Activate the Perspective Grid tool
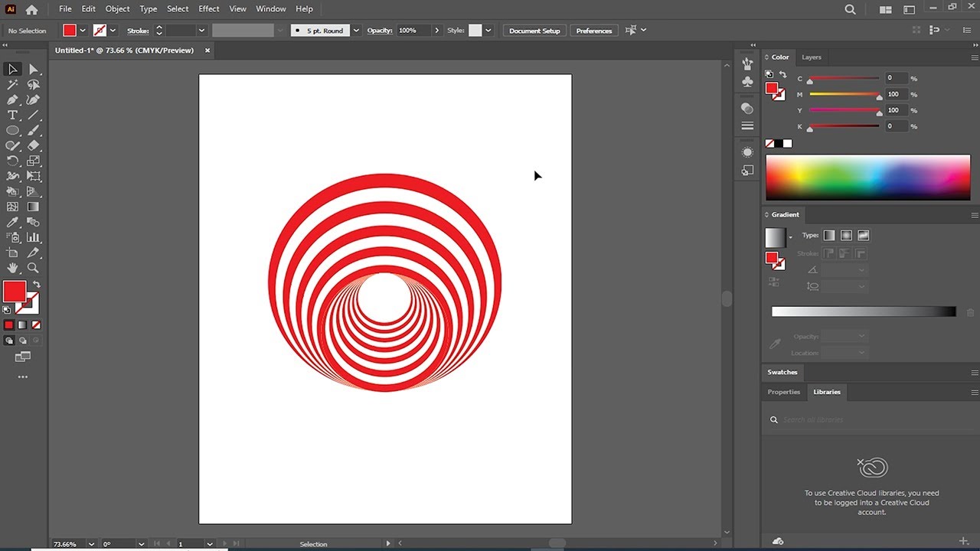Image resolution: width=980 pixels, height=551 pixels. (x=33, y=191)
